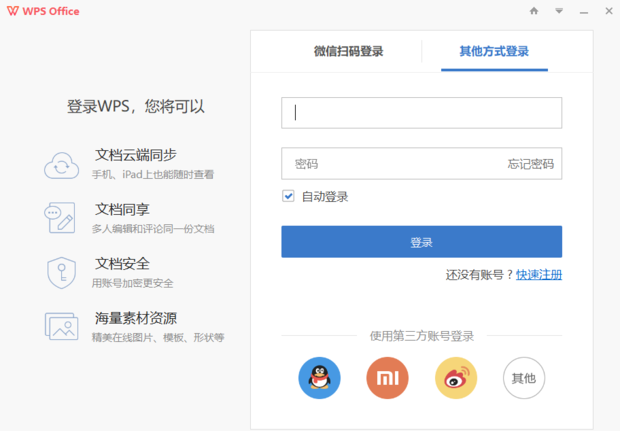The width and height of the screenshot is (620, 431).
Task: Open the home icon in title bar
Action: click(534, 11)
